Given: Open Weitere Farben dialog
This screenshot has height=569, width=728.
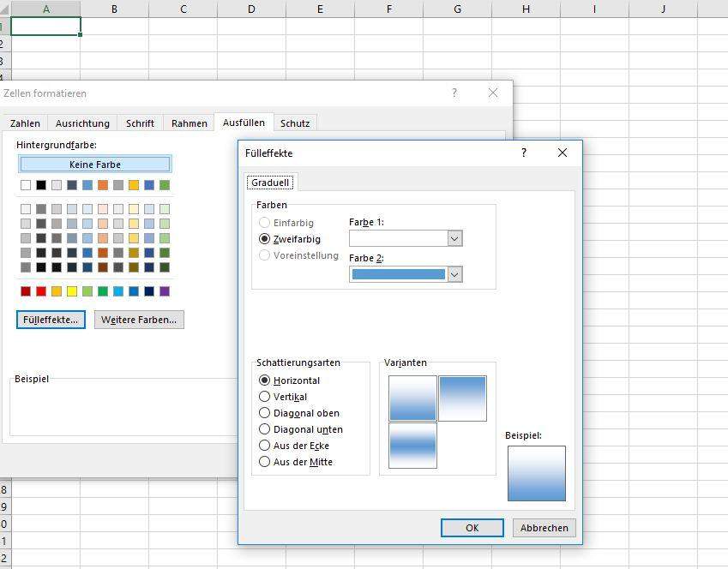Looking at the screenshot, I should point(138,320).
